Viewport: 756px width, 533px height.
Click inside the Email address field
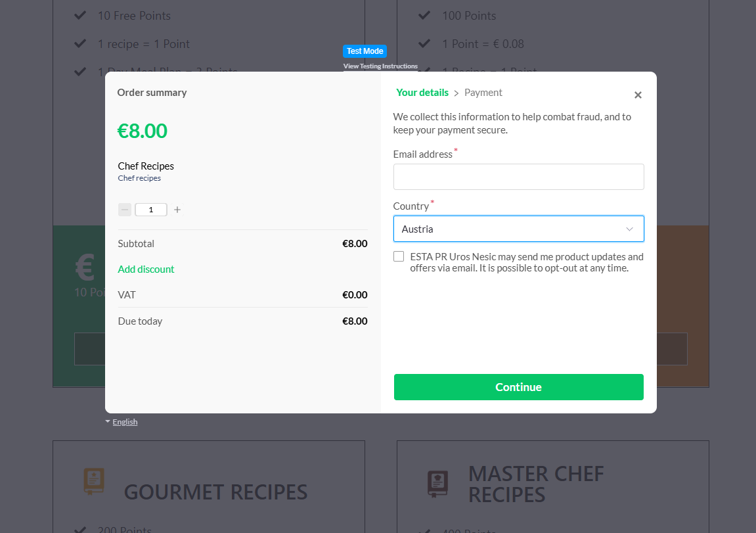518,176
